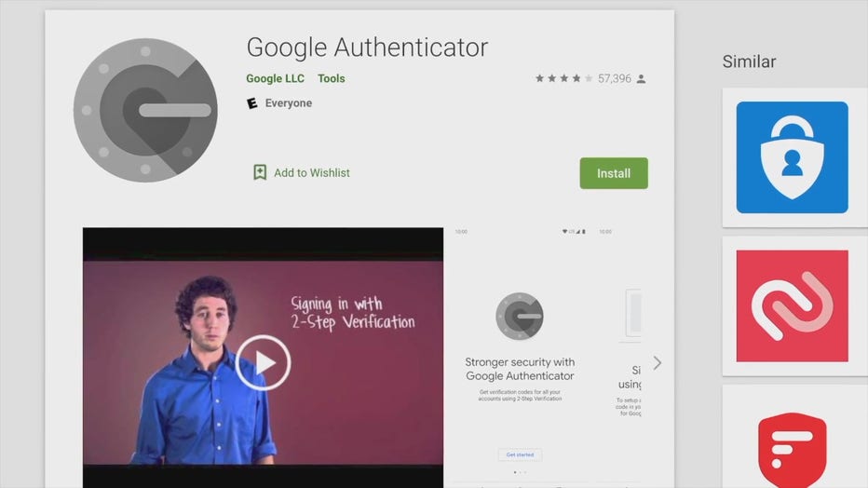Click the star rating display
This screenshot has height=488, width=868.
(x=564, y=78)
